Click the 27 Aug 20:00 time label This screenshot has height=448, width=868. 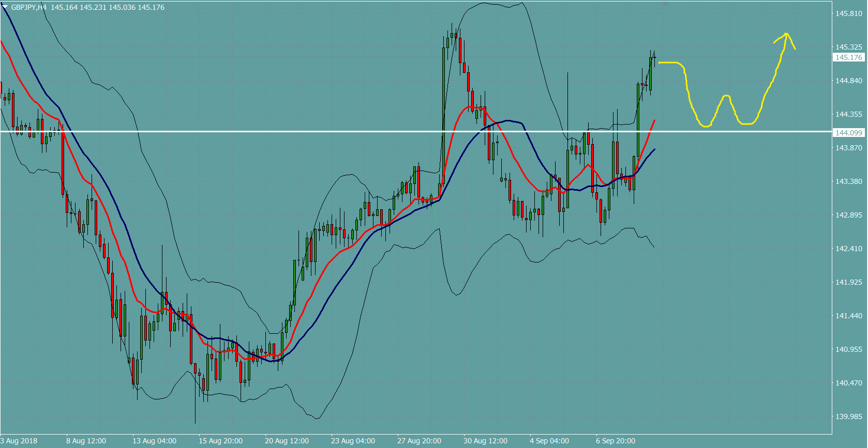[x=419, y=441]
